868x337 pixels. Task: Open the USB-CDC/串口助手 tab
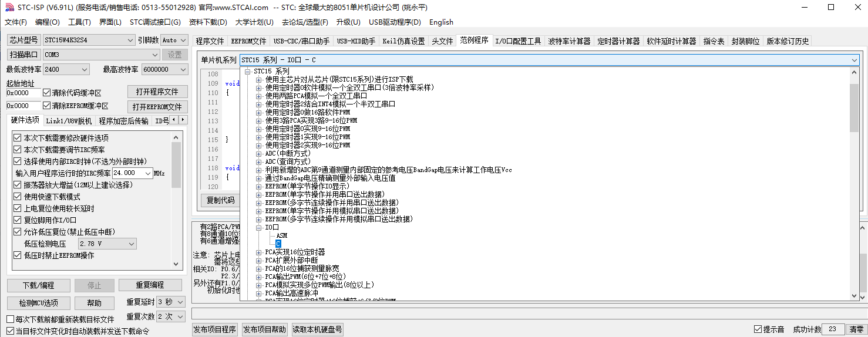click(302, 41)
